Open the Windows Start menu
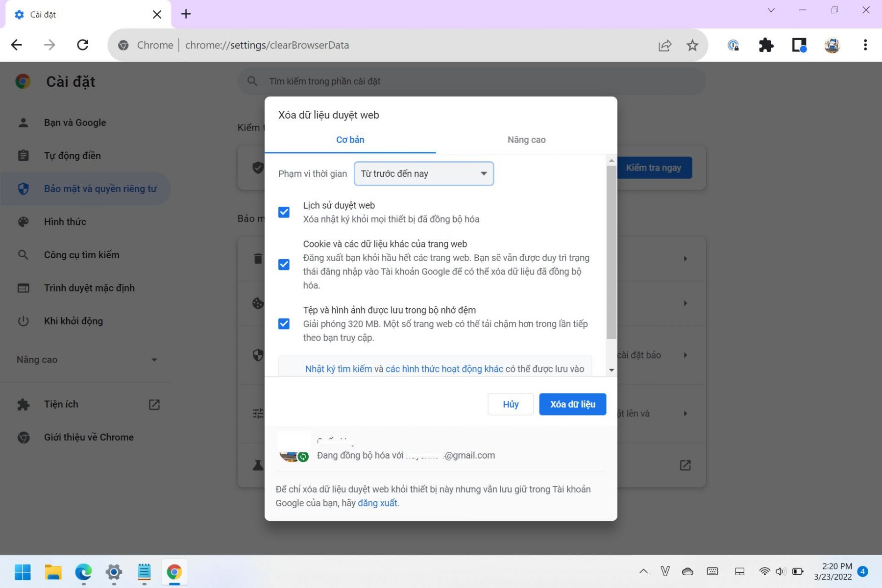 pyautogui.click(x=23, y=572)
